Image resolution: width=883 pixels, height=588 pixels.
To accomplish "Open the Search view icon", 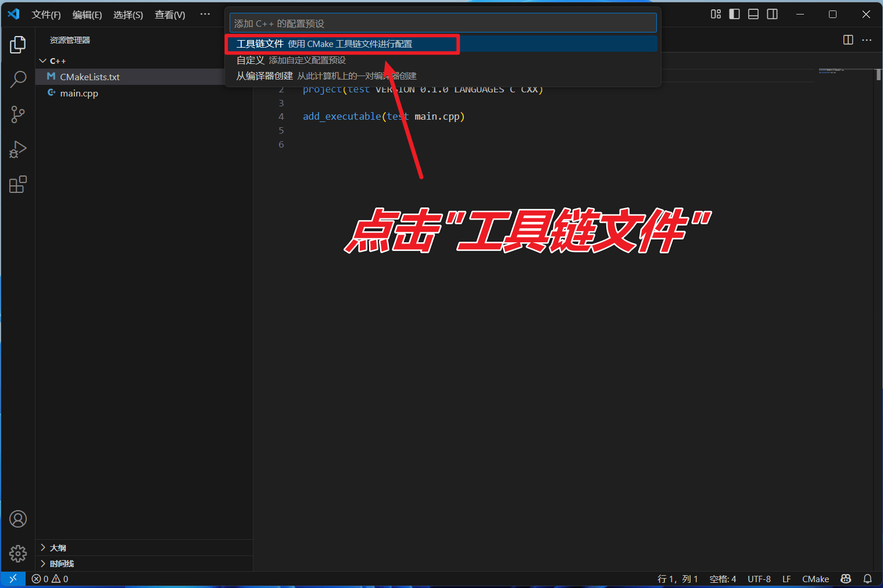I will tap(18, 80).
